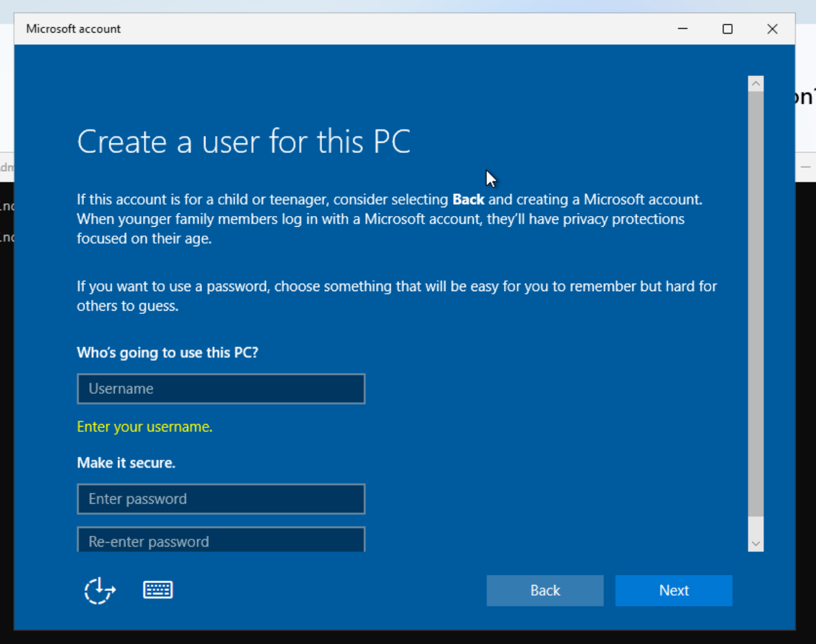Focus the Re-enter password field
The image size is (816, 644).
(x=221, y=539)
